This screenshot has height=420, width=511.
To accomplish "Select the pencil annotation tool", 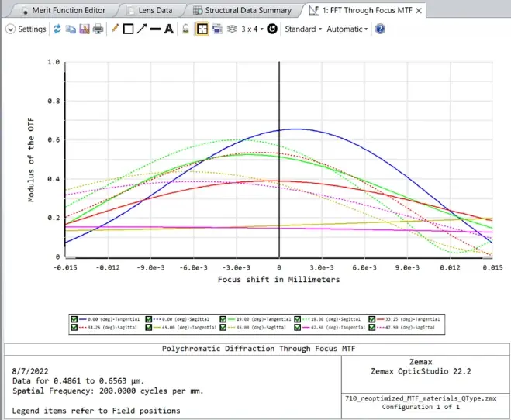I will (x=115, y=29).
